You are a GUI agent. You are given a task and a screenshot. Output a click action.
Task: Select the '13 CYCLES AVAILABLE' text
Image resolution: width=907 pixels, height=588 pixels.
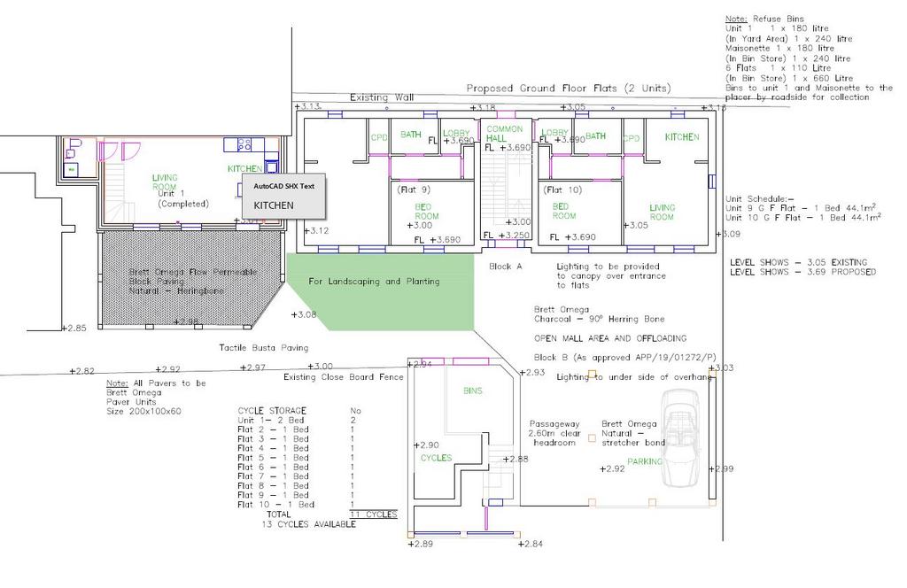pos(309,524)
